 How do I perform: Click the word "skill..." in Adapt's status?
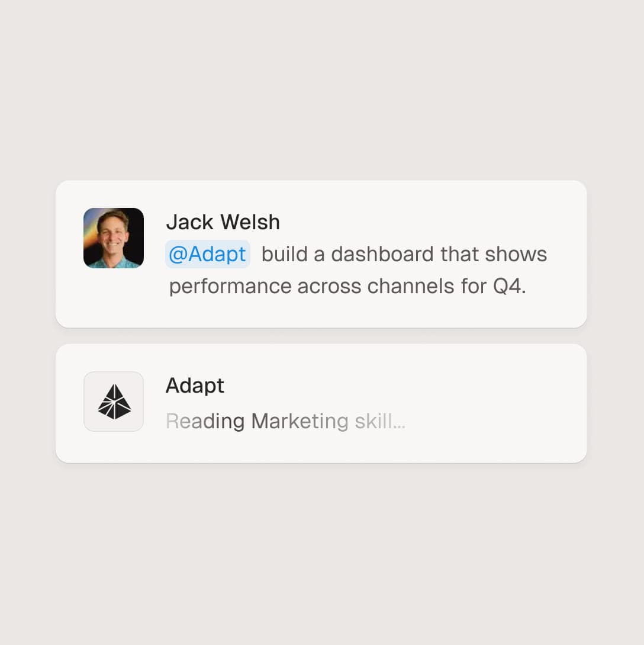pyautogui.click(x=380, y=421)
